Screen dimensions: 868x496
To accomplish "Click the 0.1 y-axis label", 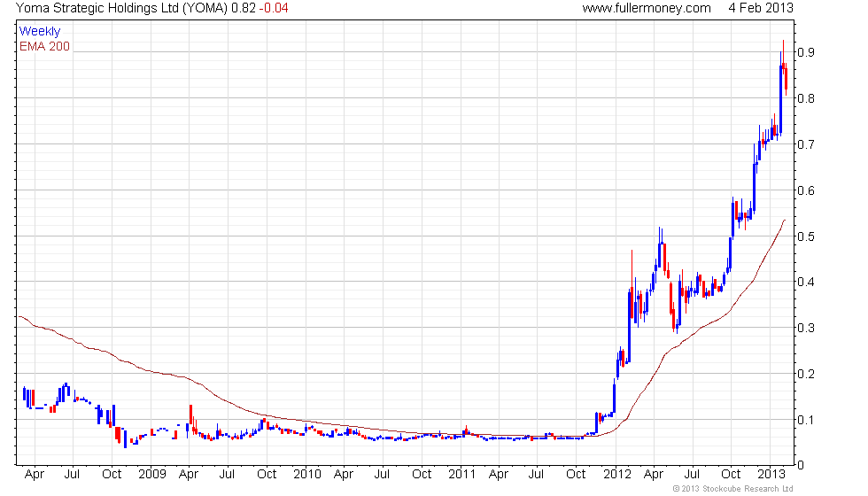I will click(806, 420).
